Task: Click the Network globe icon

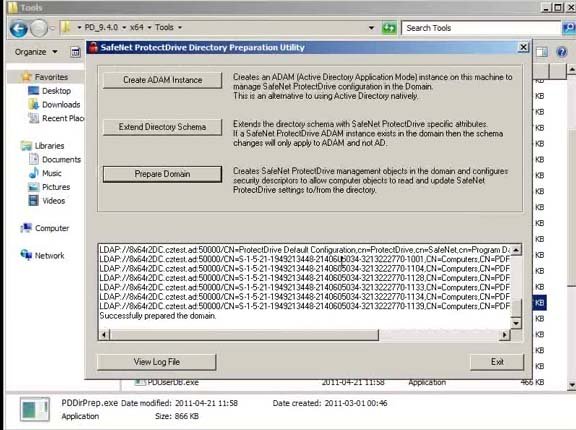Action: tap(26, 255)
